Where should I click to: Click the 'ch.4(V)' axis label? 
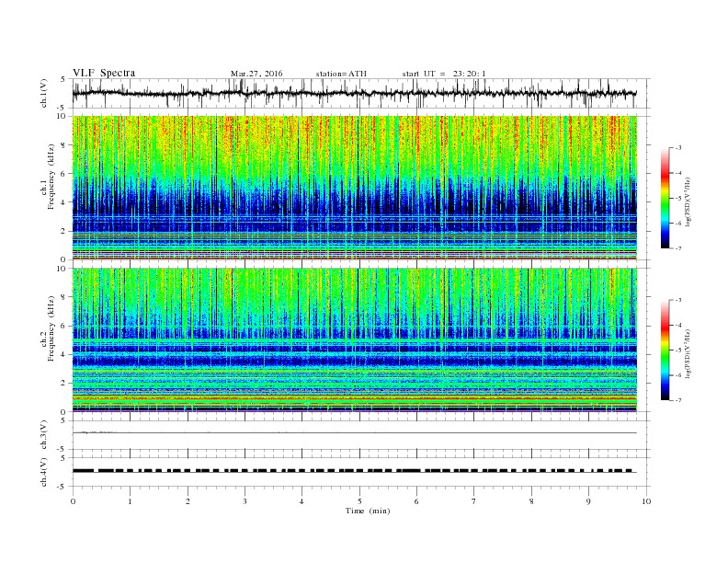[43, 472]
